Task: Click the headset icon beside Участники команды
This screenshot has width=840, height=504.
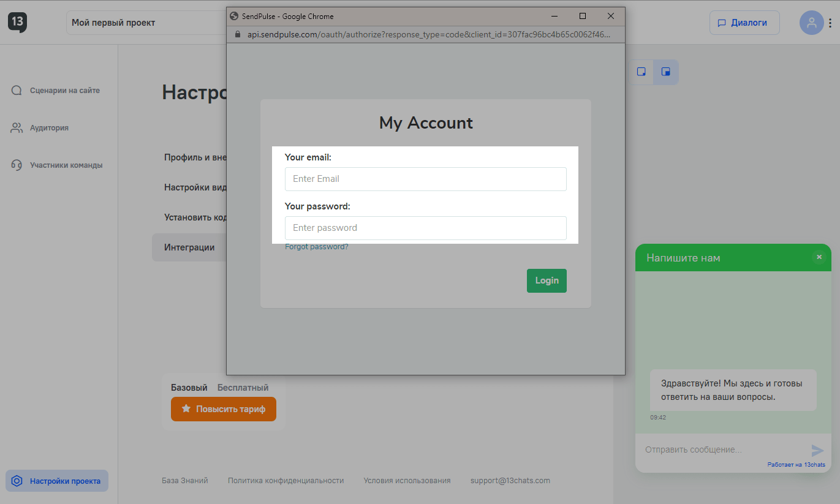Action: click(x=17, y=165)
